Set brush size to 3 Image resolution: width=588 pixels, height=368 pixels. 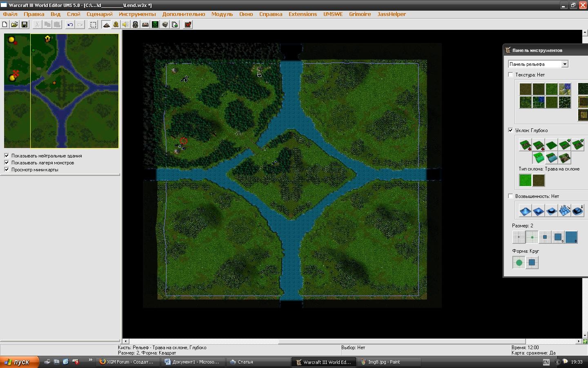pyautogui.click(x=545, y=237)
